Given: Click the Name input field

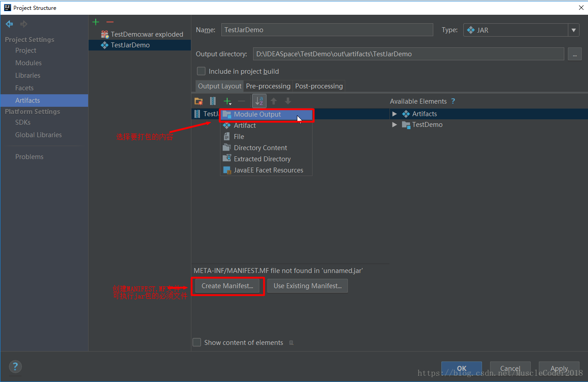Looking at the screenshot, I should 327,30.
